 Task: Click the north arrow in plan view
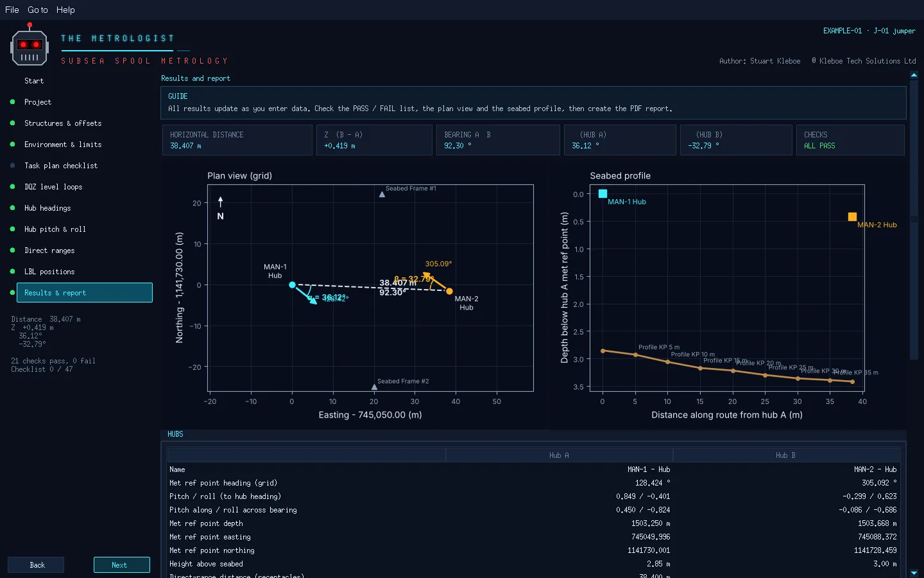220,202
